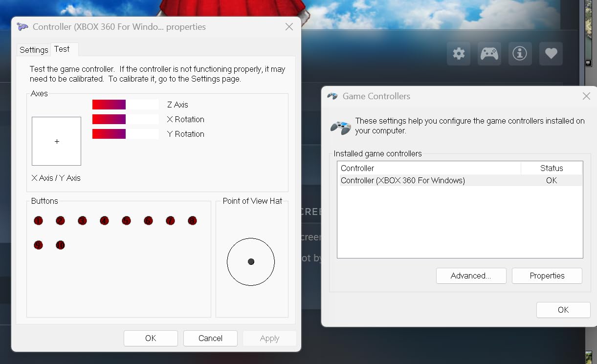This screenshot has width=597, height=364.
Task: Click button indicator 1 in the Buttons group
Action: pos(38,221)
